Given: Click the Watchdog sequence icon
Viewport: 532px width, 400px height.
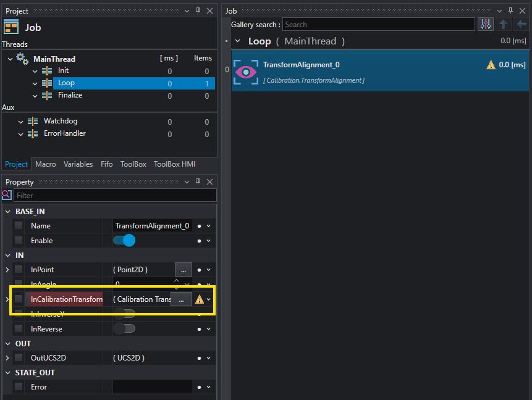Looking at the screenshot, I should tap(33, 122).
